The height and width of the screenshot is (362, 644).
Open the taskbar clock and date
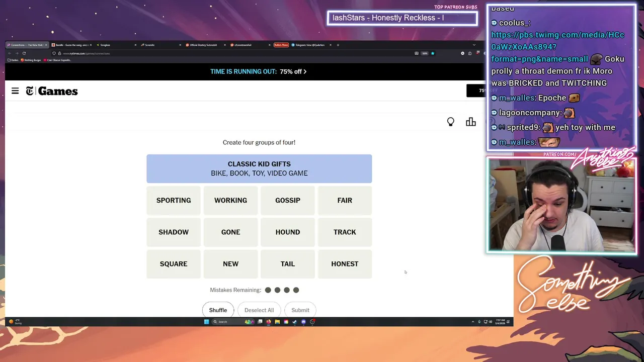point(500,322)
